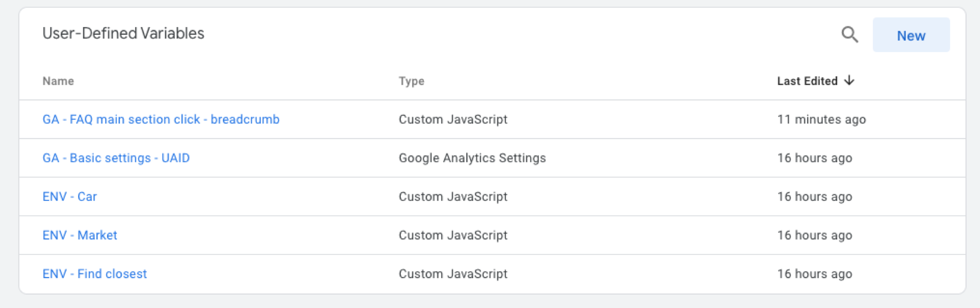Click Custom JavaScript type in ENV - Market row
Screen dimensions: 980x308
453,235
